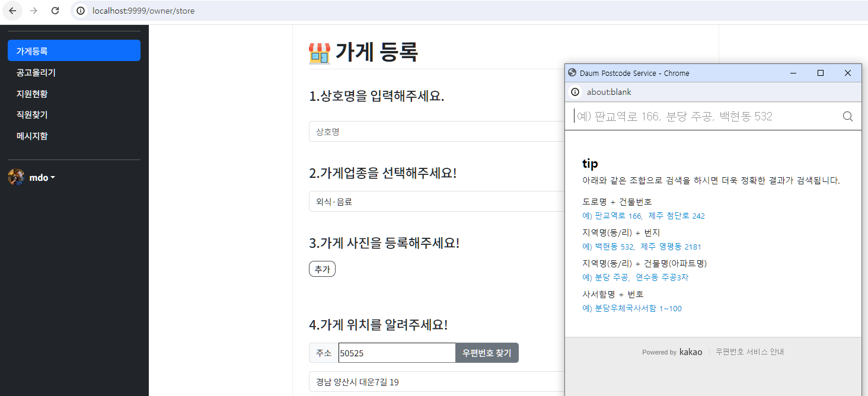The width and height of the screenshot is (868, 396).
Task: Open the 메시지함 sidebar menu
Action: click(74, 136)
